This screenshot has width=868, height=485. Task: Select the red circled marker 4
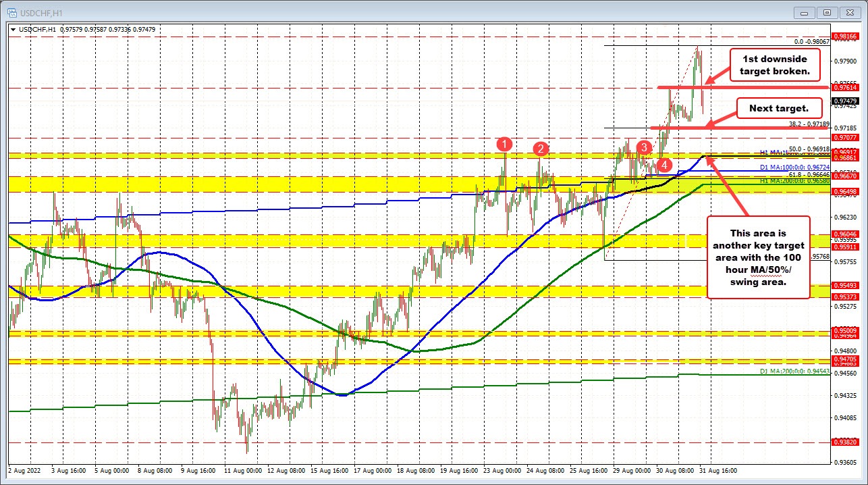click(663, 164)
